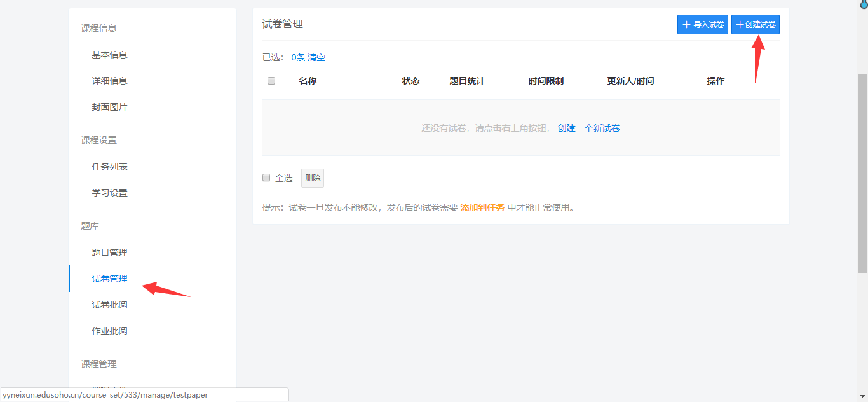Click the 清空 link beside 已选
The width and height of the screenshot is (868, 402).
pyautogui.click(x=316, y=58)
